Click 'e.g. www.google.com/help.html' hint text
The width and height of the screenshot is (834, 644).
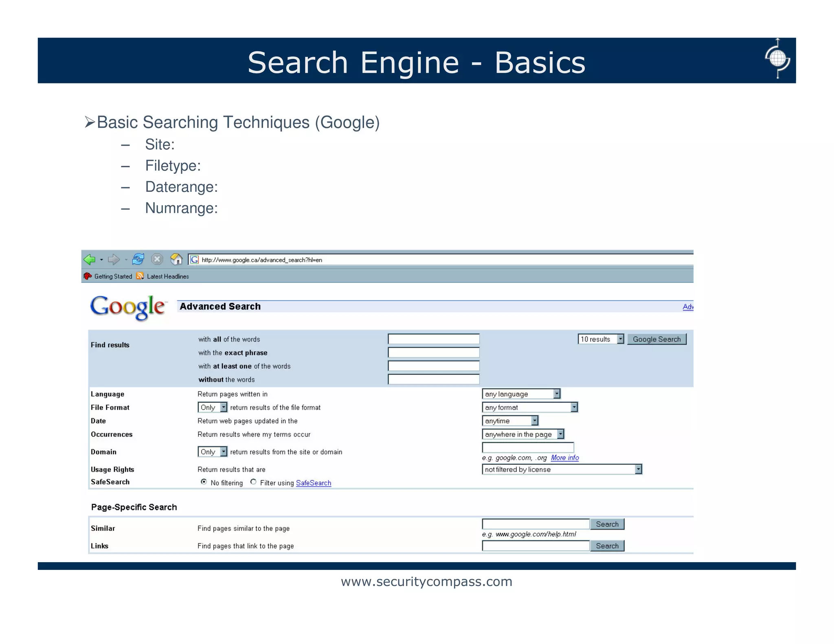(x=529, y=534)
